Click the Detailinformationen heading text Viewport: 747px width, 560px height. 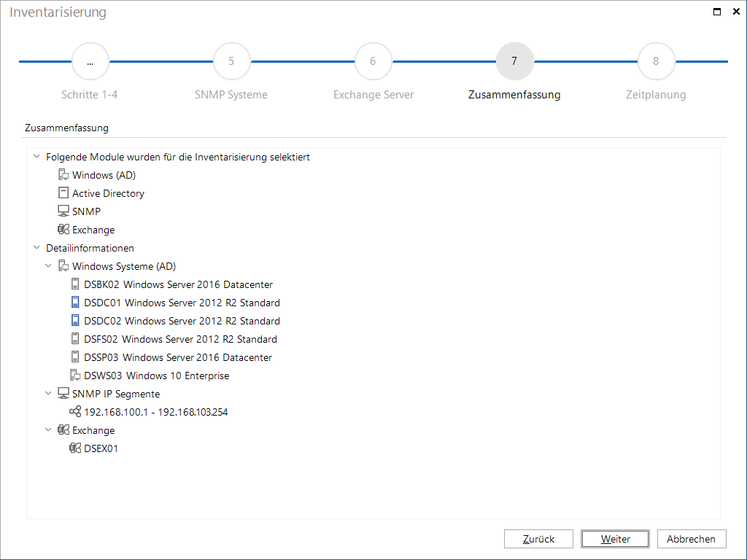point(90,248)
